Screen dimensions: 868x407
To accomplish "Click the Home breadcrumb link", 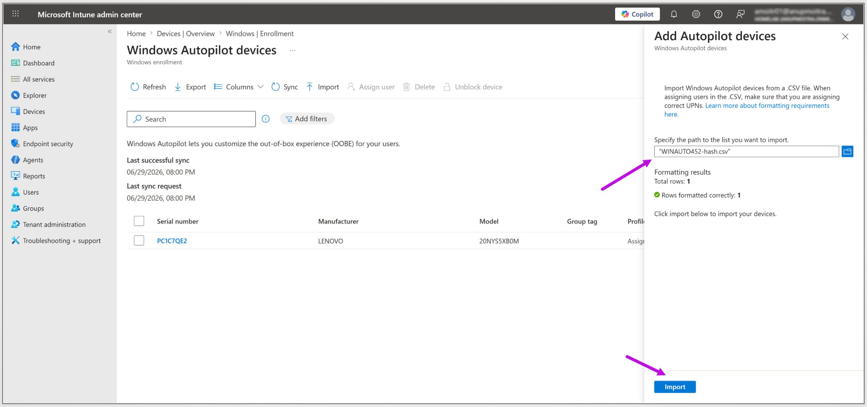I will (x=136, y=34).
